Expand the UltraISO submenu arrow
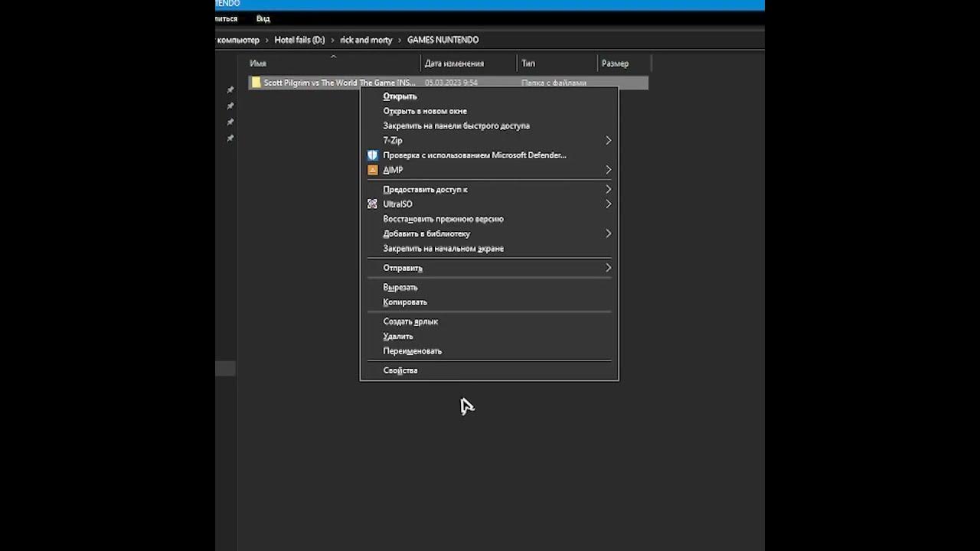The image size is (980, 551). pos(609,204)
